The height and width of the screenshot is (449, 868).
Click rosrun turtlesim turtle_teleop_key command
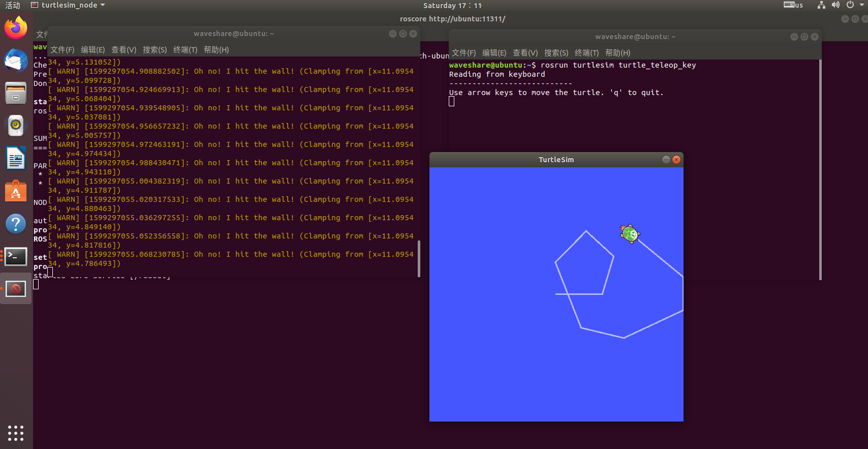(618, 65)
